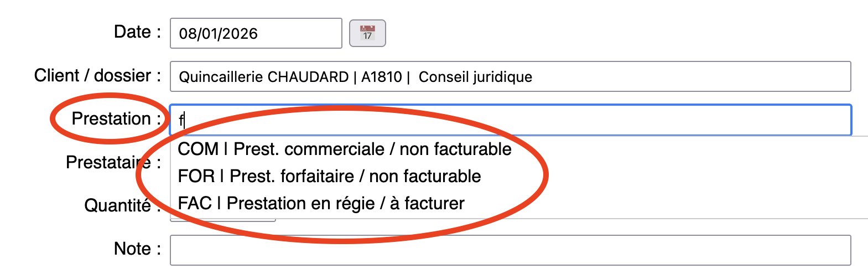The image size is (868, 279).
Task: Click typed letter 'f' in Prestation field
Action: coord(181,120)
